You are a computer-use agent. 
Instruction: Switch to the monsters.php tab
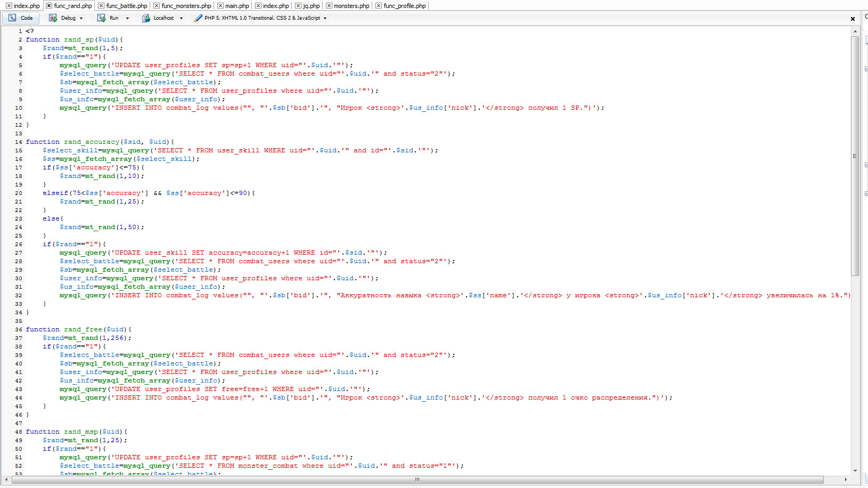point(351,6)
